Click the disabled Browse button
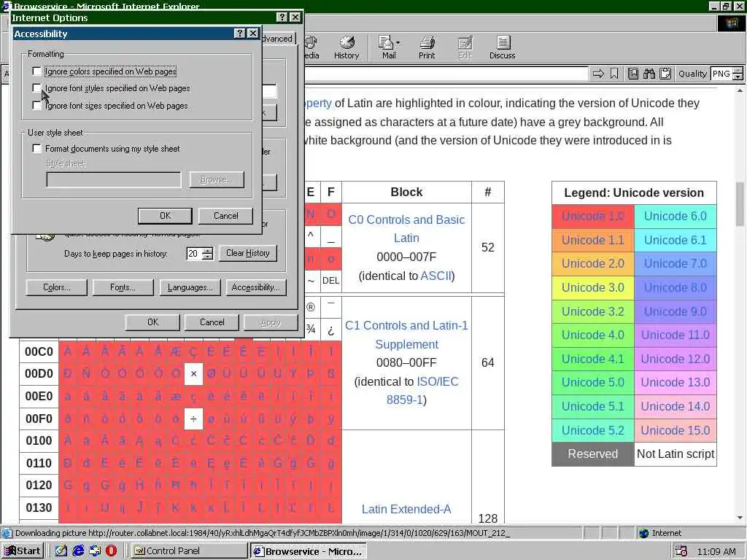This screenshot has height=560, width=747. click(217, 179)
